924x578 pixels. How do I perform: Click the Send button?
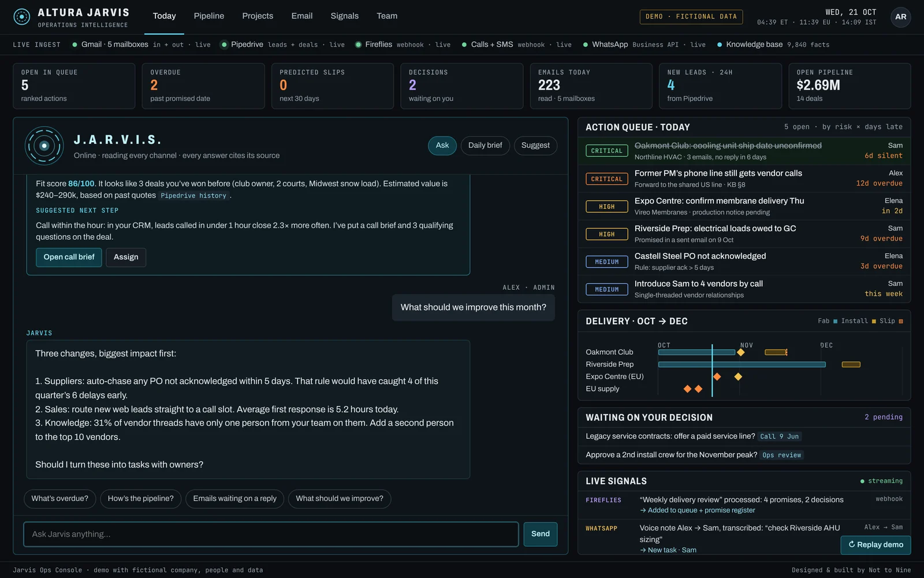(x=541, y=534)
